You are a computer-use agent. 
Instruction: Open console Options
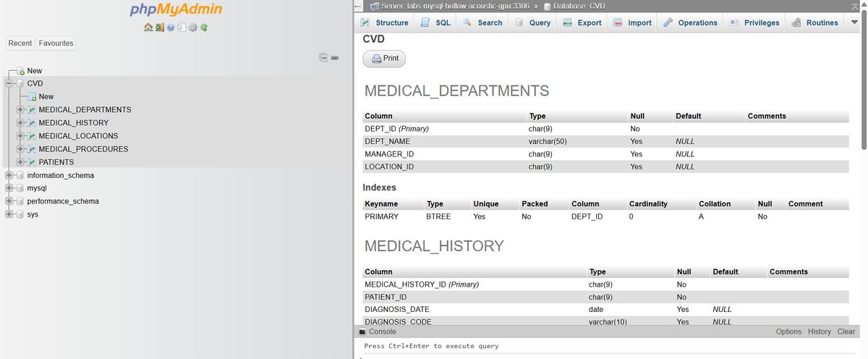point(789,331)
